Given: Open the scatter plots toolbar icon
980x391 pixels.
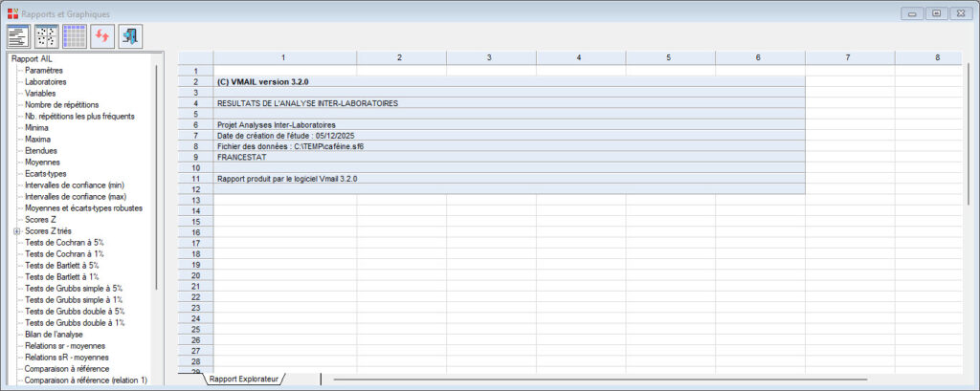Looking at the screenshot, I should click(x=47, y=36).
